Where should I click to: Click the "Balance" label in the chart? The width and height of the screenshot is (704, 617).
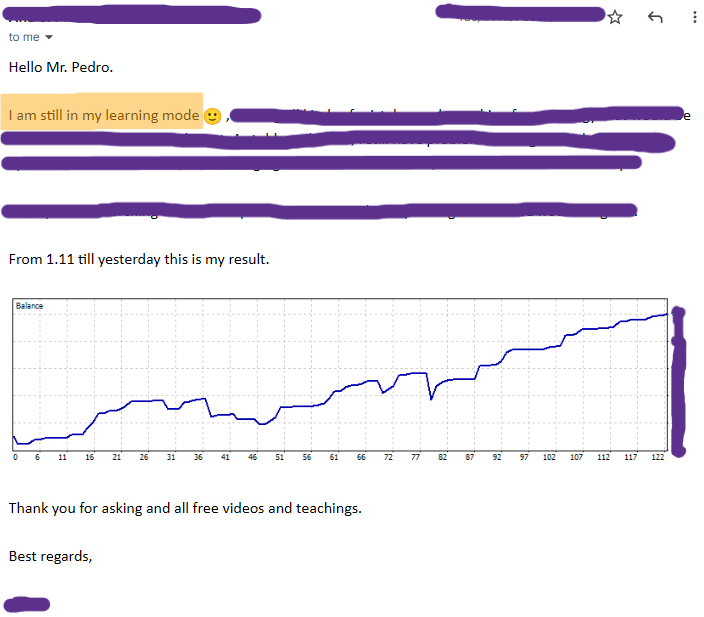(30, 306)
